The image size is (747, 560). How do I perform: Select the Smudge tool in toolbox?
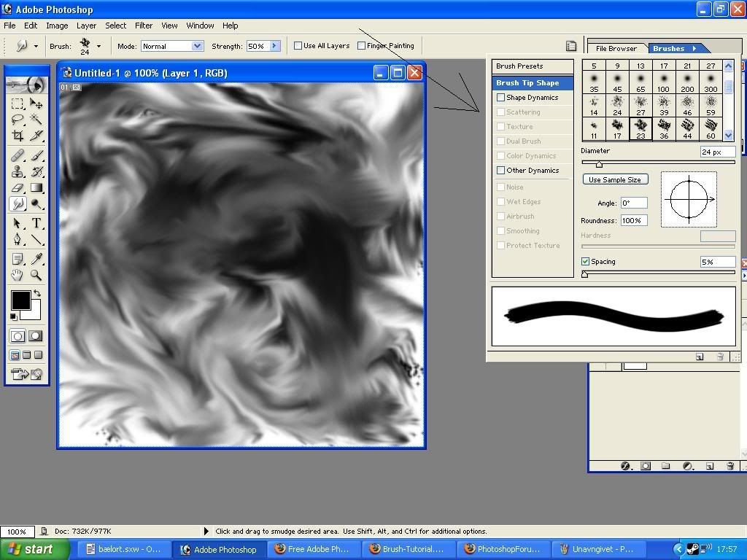(x=18, y=204)
